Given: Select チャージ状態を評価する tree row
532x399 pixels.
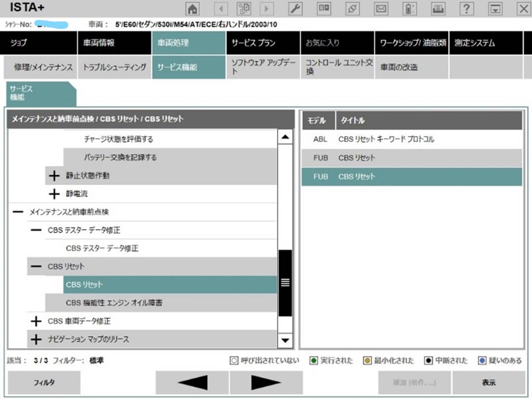Looking at the screenshot, I should 170,139.
